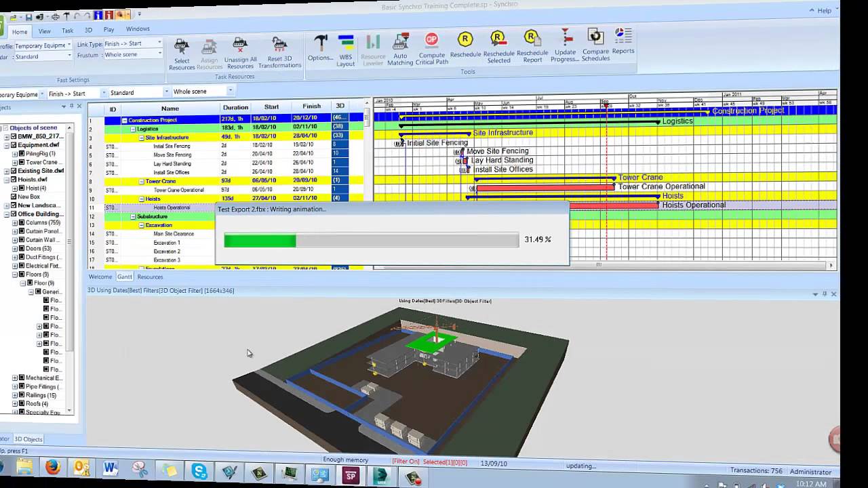The image size is (868, 488).
Task: Click the SP Synchro taskbar icon
Action: click(x=351, y=476)
